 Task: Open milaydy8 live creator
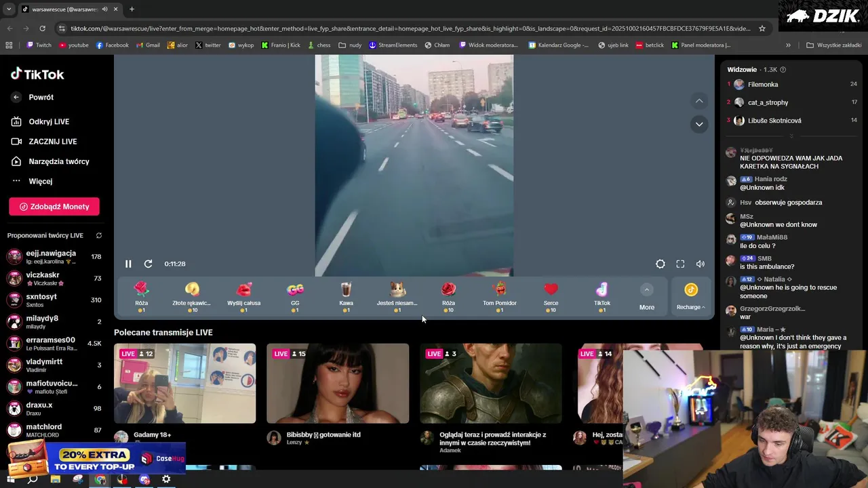coord(54,322)
